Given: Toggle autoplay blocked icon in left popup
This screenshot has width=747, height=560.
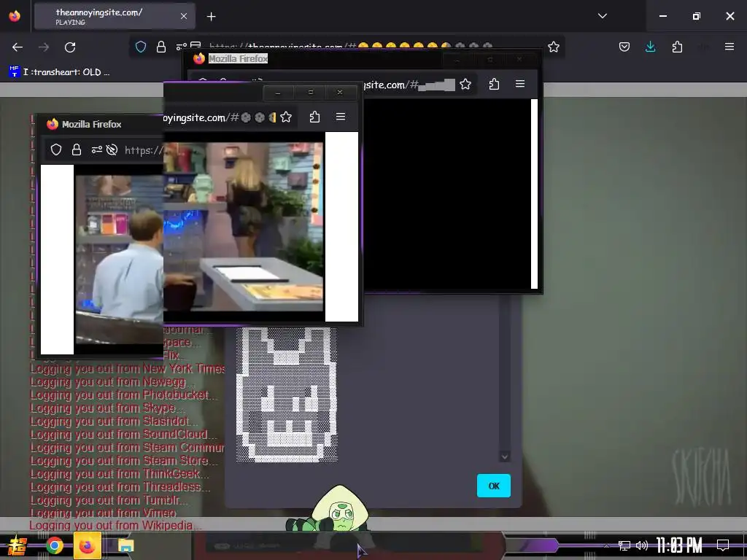Looking at the screenshot, I should click(x=112, y=150).
